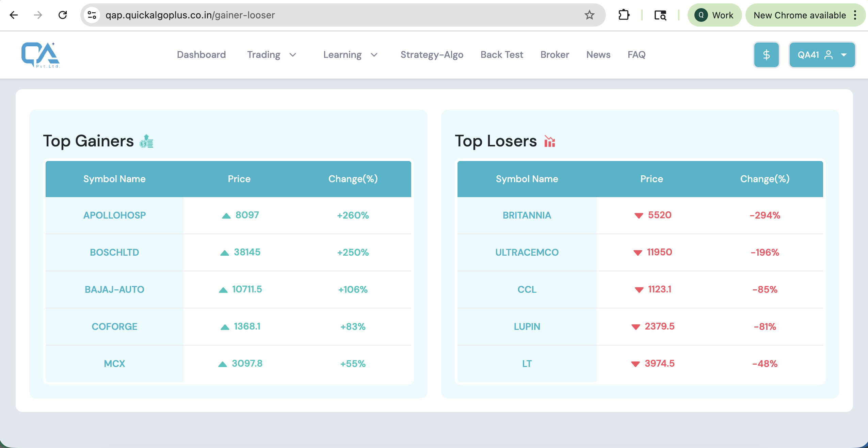The height and width of the screenshot is (448, 868).
Task: Open the Extensions puzzle icon
Action: (x=624, y=15)
